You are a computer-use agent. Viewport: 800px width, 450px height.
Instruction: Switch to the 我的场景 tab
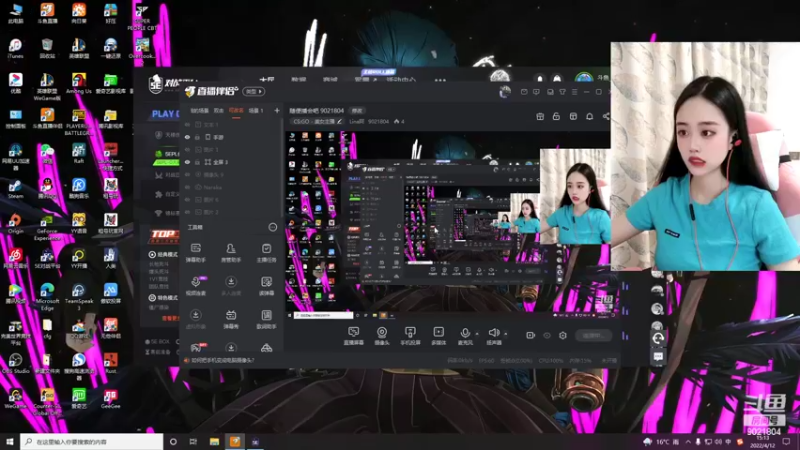(x=199, y=110)
